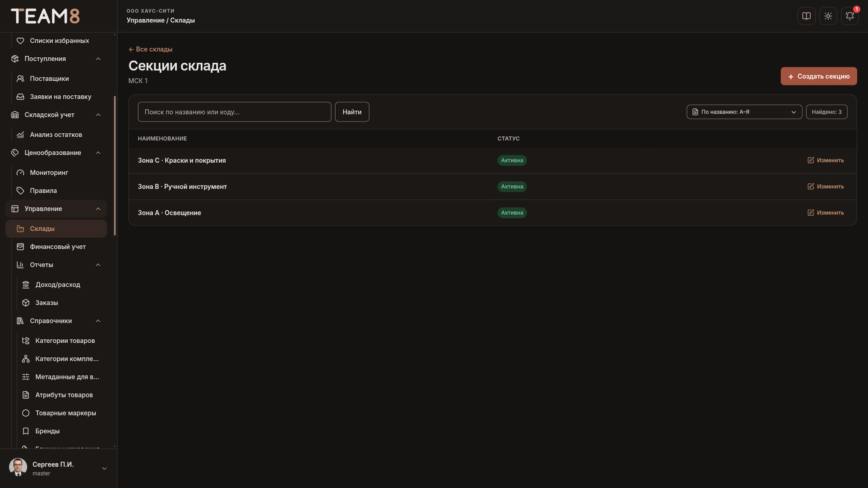Focus the search by name or code field
This screenshot has height=488, width=868.
(234, 112)
